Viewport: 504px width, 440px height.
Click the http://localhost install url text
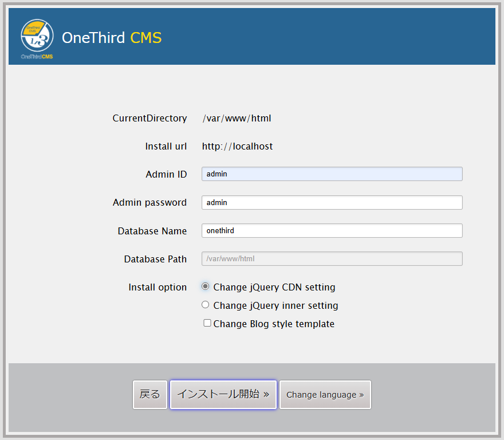click(237, 146)
